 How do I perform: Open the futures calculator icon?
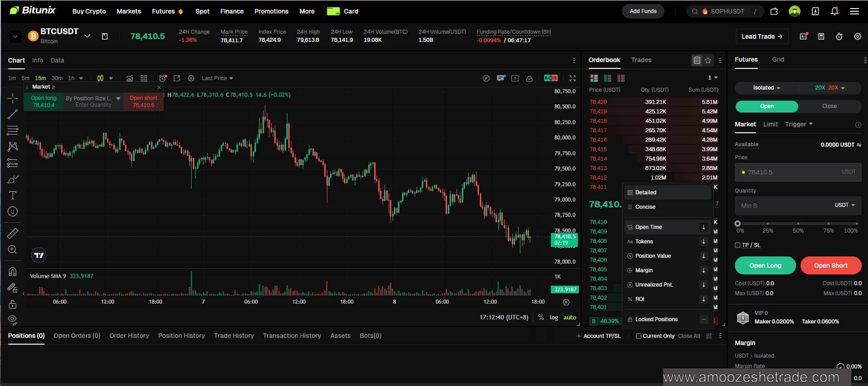point(821,36)
